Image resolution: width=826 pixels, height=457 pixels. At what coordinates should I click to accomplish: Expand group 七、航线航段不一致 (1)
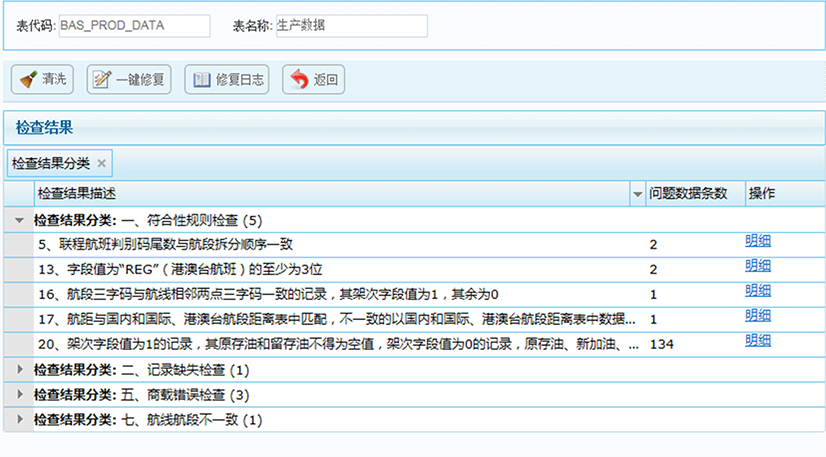(x=19, y=420)
